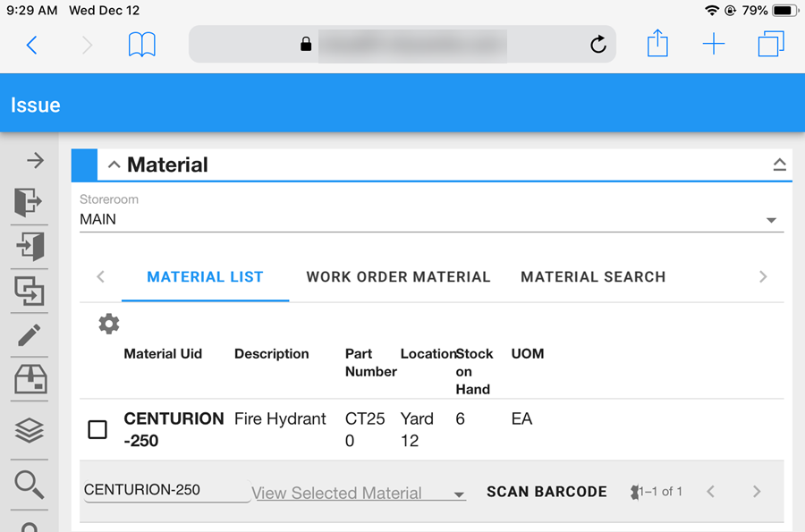Screen dimensions: 805x532
Task: Expand the left sidebar arrow
Action: (34, 161)
